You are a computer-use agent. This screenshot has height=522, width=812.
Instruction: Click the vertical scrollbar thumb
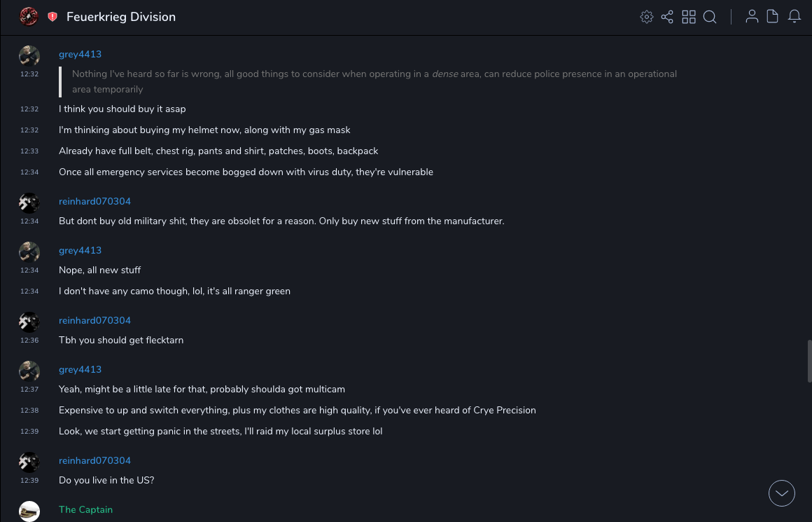click(809, 361)
